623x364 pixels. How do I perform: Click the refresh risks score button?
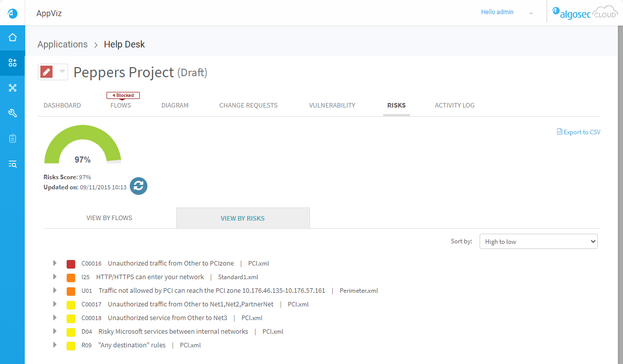138,186
